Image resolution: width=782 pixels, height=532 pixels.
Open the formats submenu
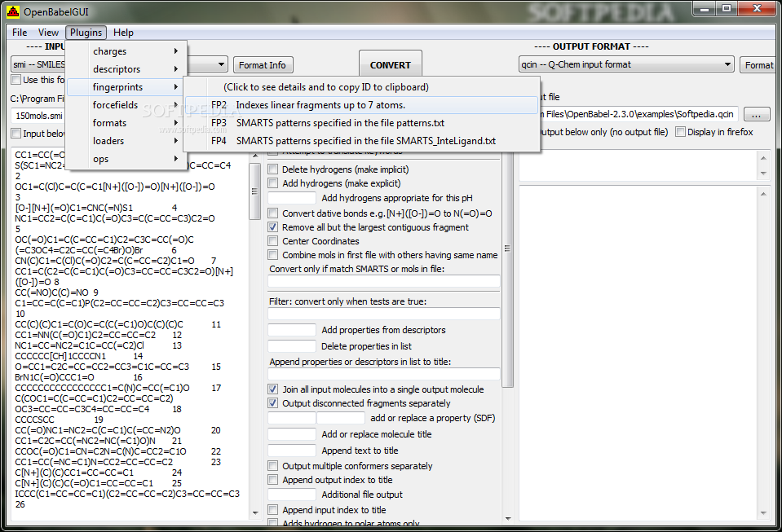click(x=126, y=123)
